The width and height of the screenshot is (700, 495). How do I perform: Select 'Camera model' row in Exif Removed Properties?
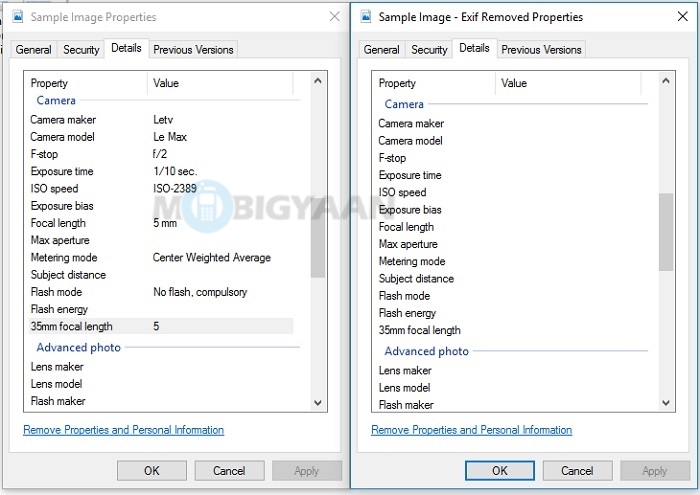(x=509, y=141)
